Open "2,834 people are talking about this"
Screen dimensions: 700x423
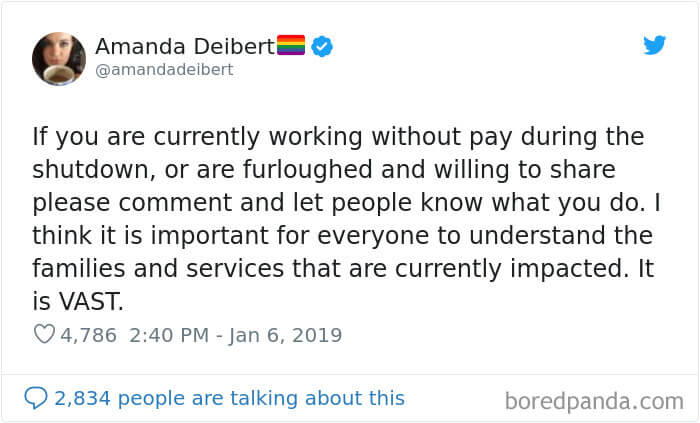click(x=229, y=398)
